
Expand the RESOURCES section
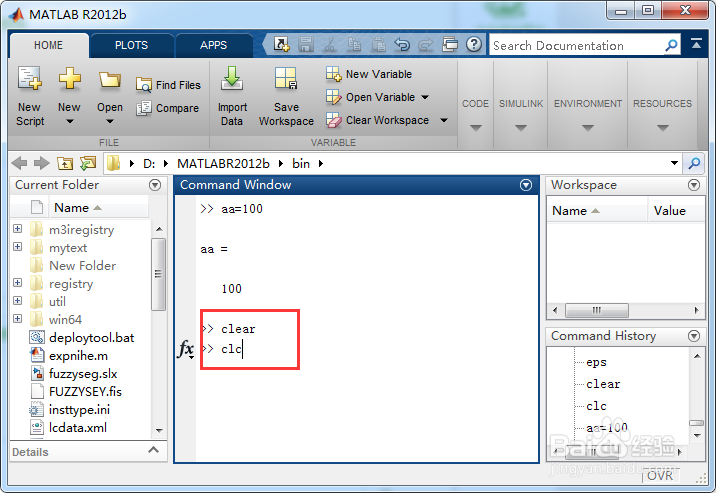(x=663, y=128)
